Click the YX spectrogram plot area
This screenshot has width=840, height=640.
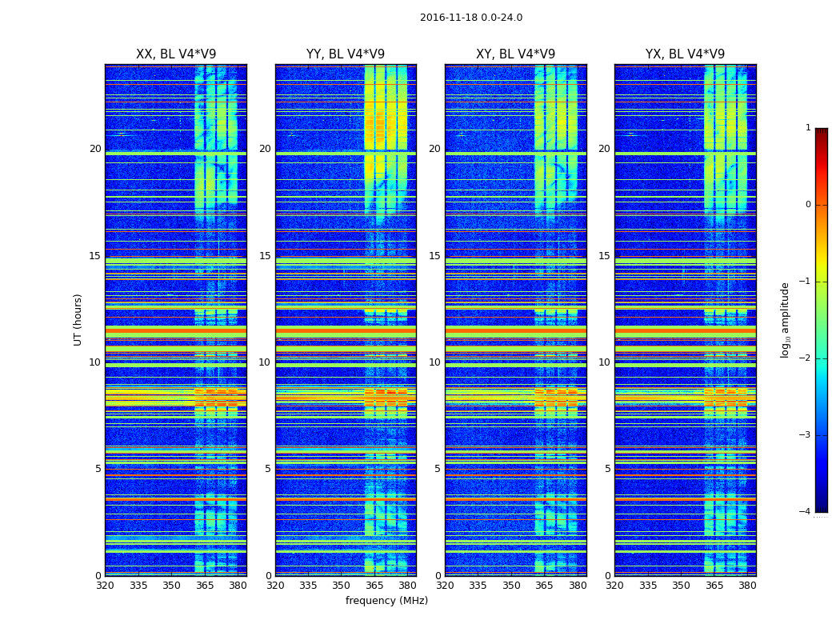click(685, 320)
